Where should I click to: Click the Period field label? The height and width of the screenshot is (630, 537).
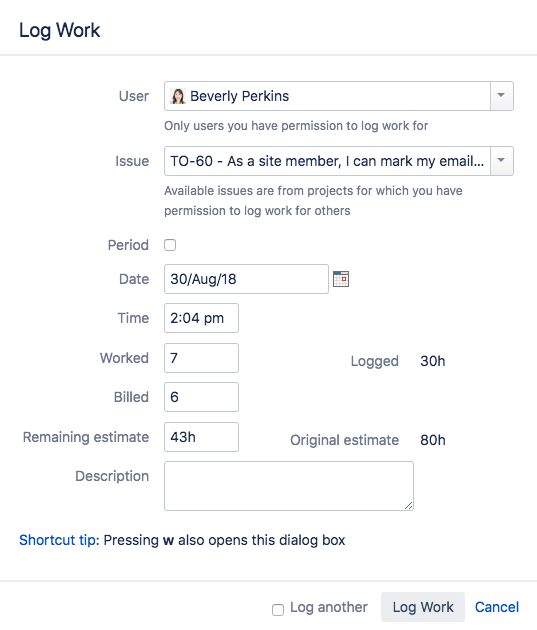[128, 245]
